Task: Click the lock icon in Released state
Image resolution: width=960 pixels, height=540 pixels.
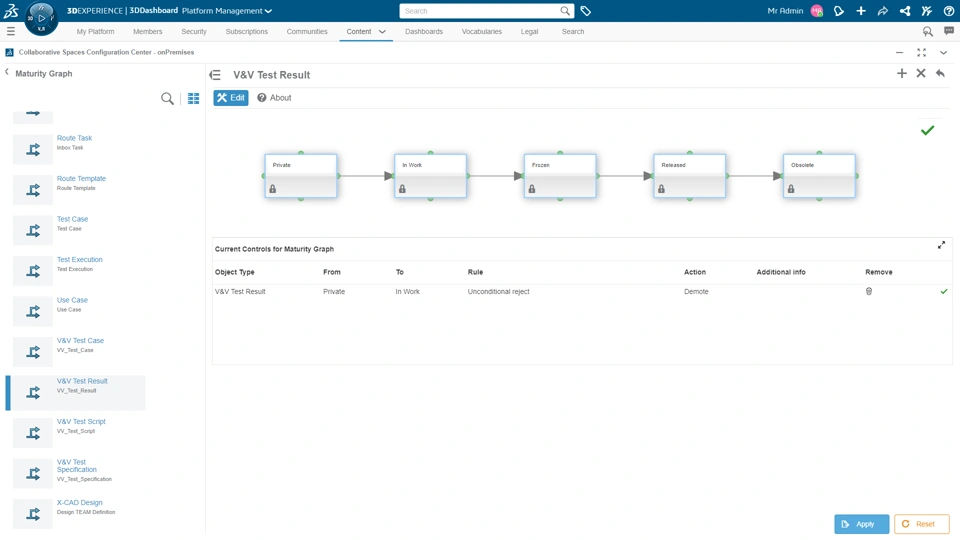Action: coord(661,189)
